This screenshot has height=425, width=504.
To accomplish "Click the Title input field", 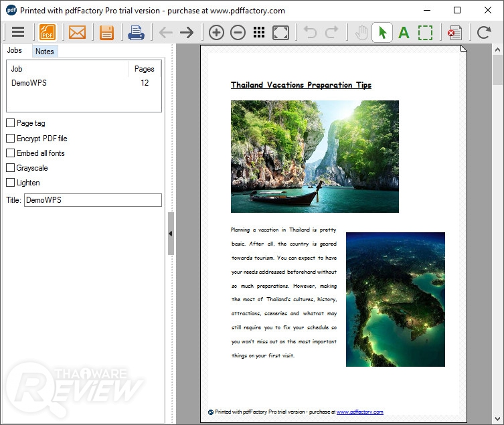I will click(92, 200).
